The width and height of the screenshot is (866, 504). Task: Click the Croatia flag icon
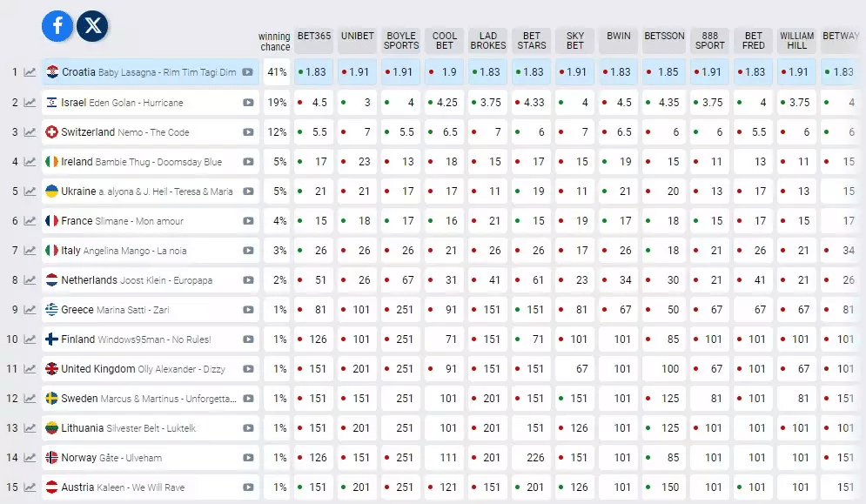(x=52, y=72)
